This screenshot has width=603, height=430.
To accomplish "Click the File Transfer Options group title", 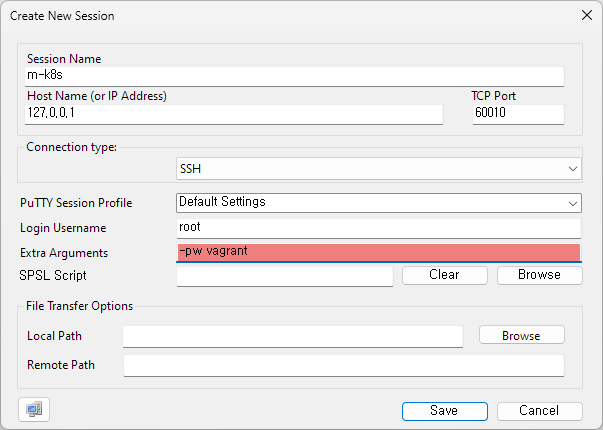I will tap(79, 306).
